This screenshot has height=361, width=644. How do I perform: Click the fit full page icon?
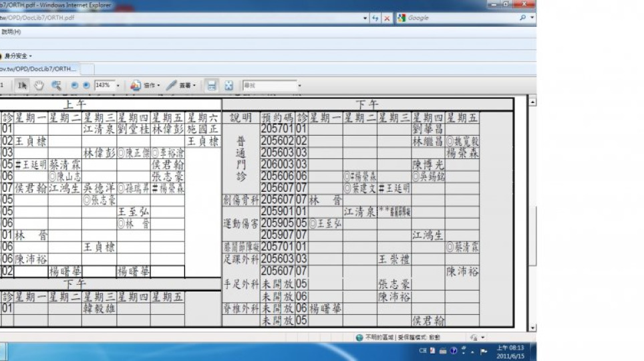click(228, 86)
